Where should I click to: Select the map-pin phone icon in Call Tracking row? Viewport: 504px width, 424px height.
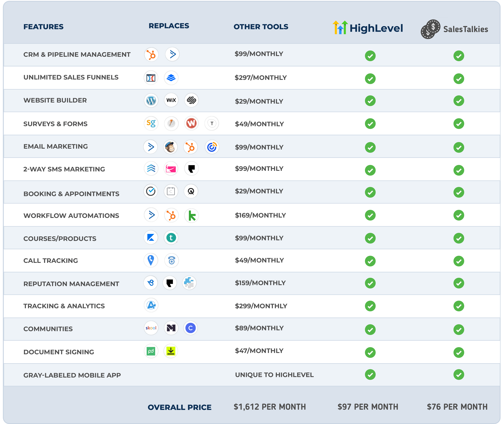(151, 260)
